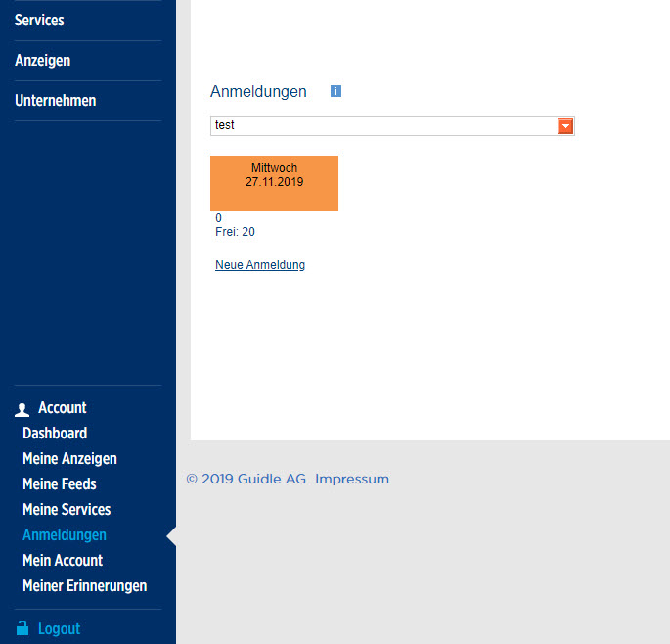Click the Logout padlock icon

(x=22, y=628)
